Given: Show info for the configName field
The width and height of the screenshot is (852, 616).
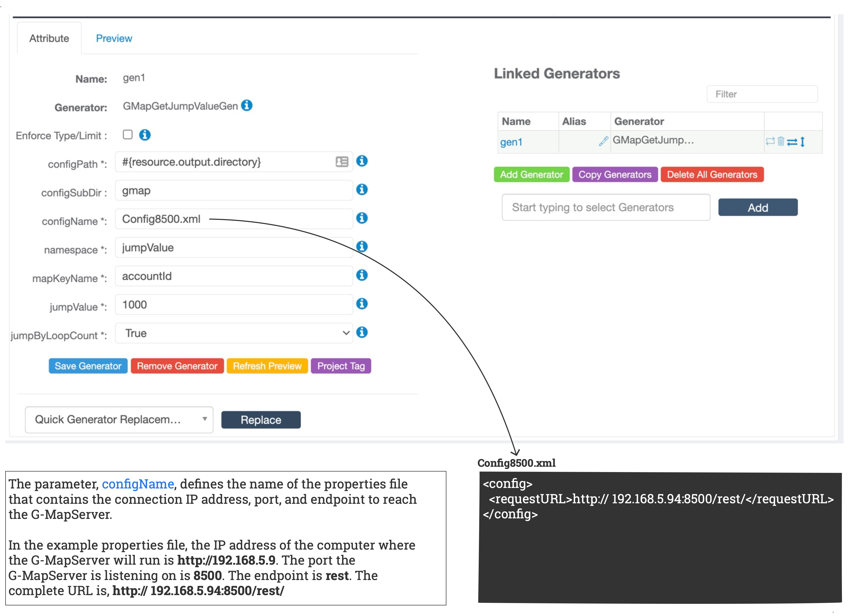Looking at the screenshot, I should [362, 218].
